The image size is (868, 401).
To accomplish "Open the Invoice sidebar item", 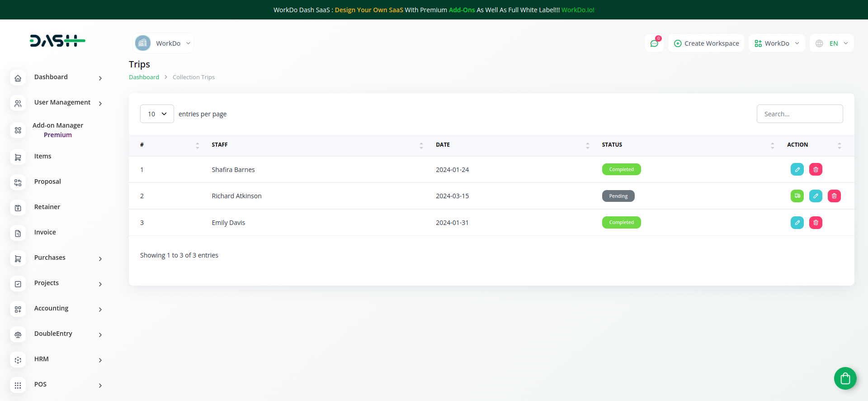I will (x=45, y=233).
